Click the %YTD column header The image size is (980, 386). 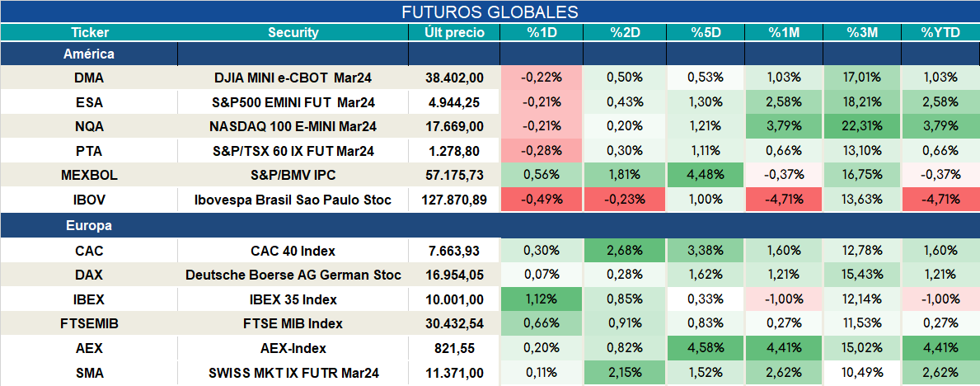pos(940,33)
